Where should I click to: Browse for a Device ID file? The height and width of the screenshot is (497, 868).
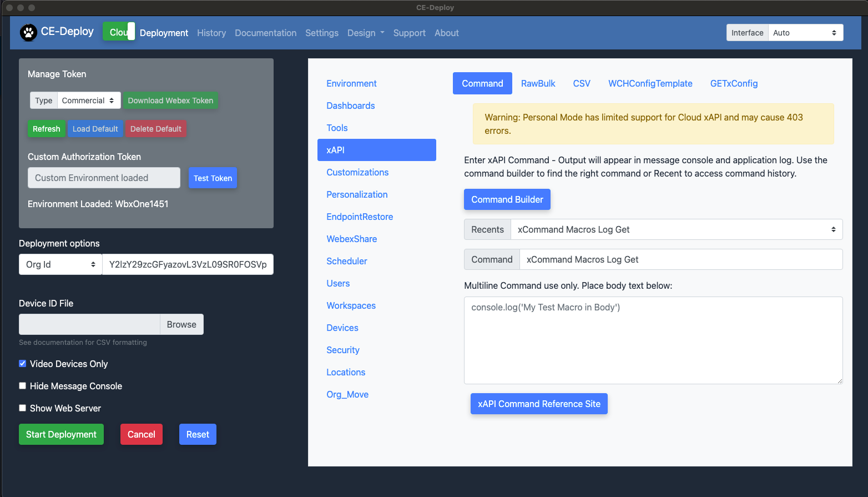tap(181, 324)
